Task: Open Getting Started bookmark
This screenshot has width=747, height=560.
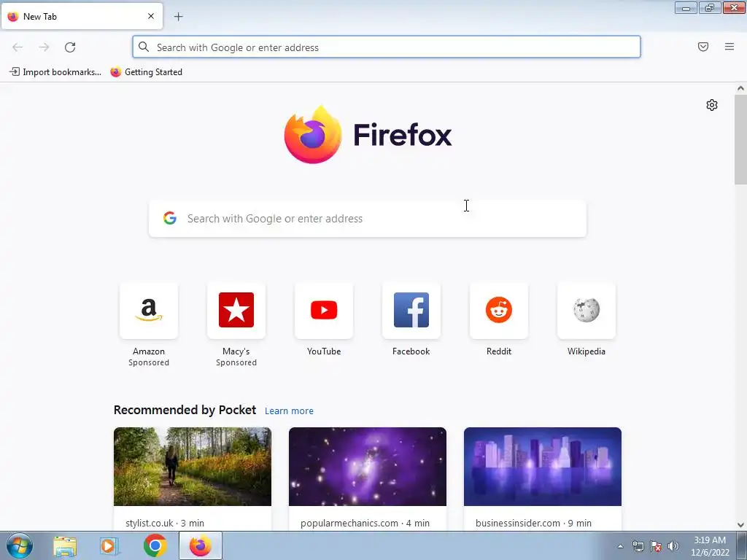Action: [x=146, y=72]
